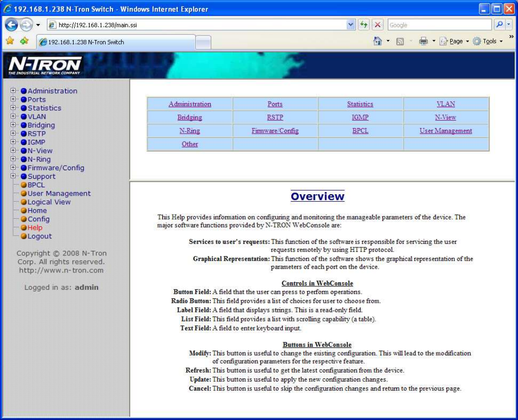
Task: Select the 192.168.1.238 N-Tron Switch tab
Action: [116, 42]
